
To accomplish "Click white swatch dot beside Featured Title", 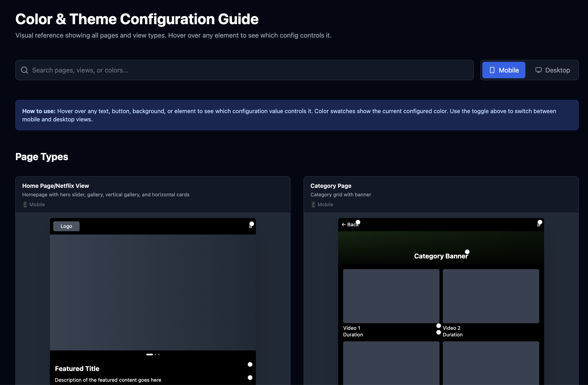I will pyautogui.click(x=250, y=364).
